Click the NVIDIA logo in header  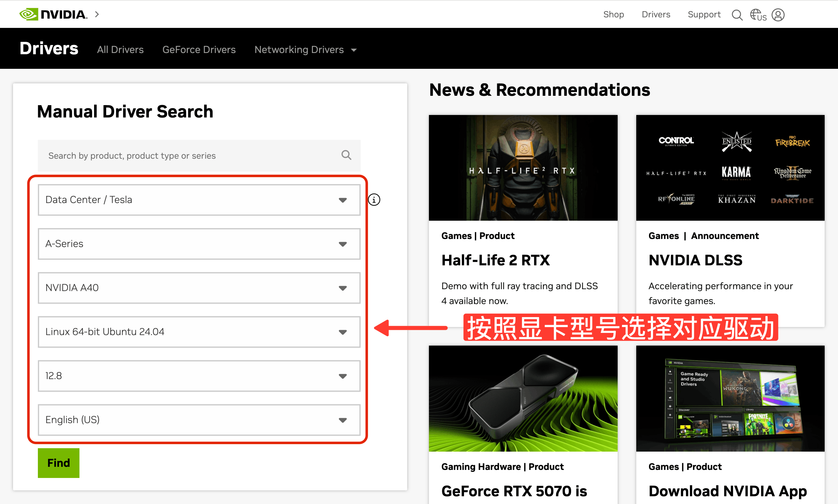click(53, 14)
